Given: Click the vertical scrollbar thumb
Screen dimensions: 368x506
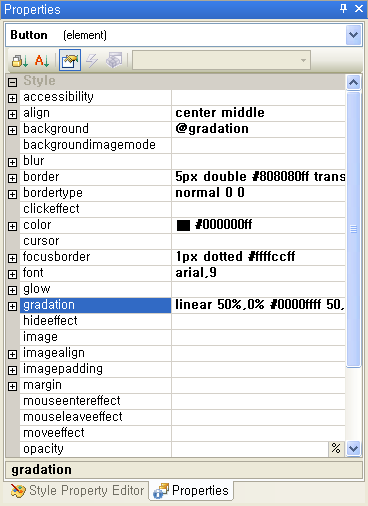Looking at the screenshot, I should [x=353, y=229].
